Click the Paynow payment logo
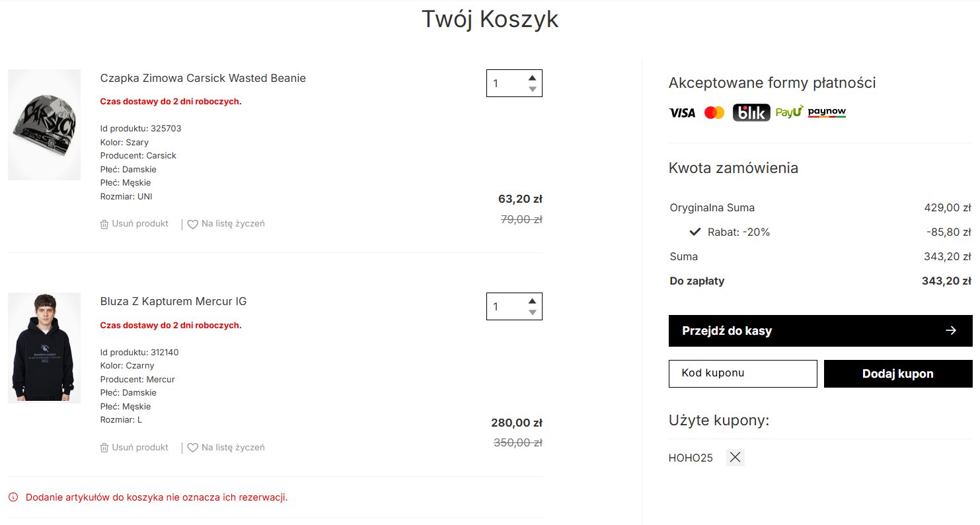The height and width of the screenshot is (525, 980). click(x=827, y=112)
